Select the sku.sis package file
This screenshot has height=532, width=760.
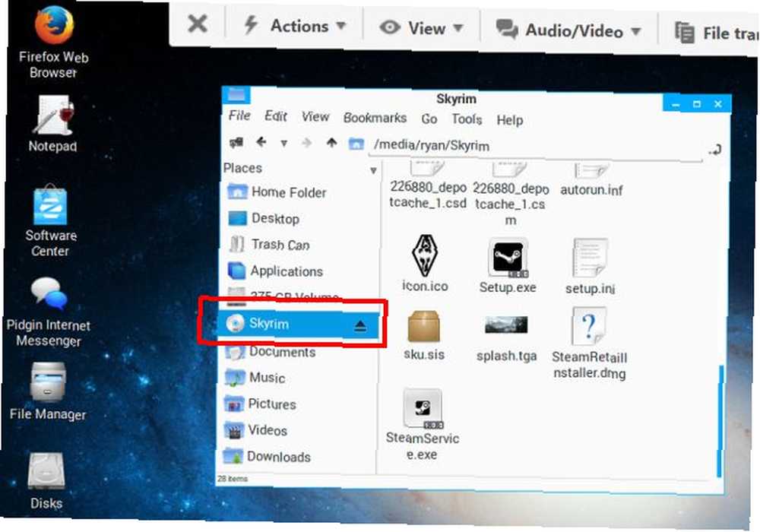pos(424,335)
